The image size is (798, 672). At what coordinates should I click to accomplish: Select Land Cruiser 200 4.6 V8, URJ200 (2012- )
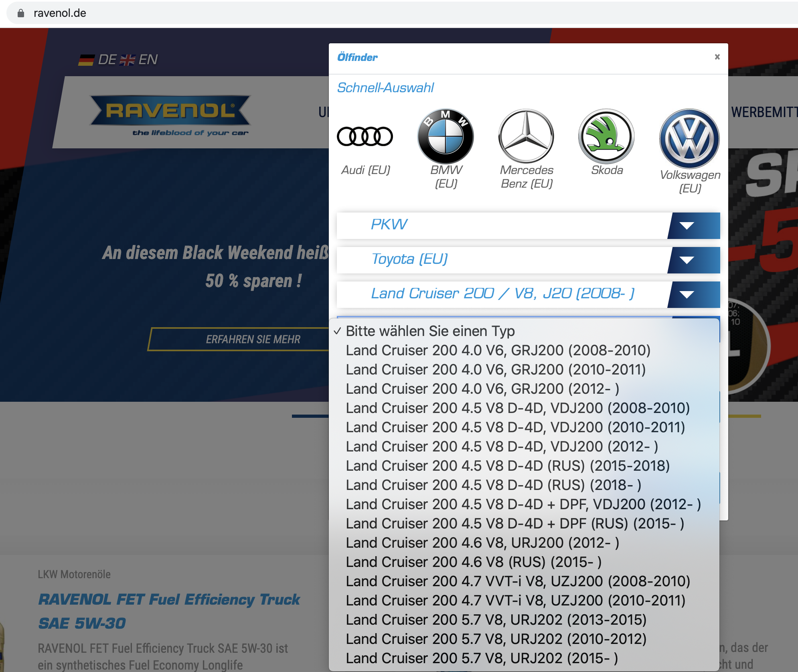pos(524,543)
